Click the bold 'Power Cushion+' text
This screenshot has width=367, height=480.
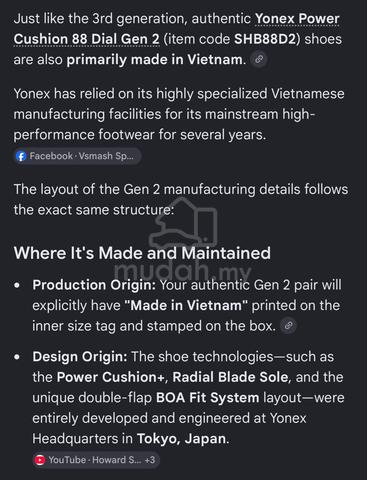111,377
